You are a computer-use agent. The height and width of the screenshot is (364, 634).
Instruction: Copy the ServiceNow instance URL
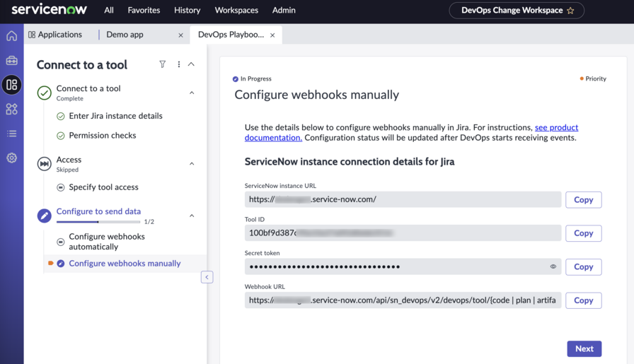[584, 199]
